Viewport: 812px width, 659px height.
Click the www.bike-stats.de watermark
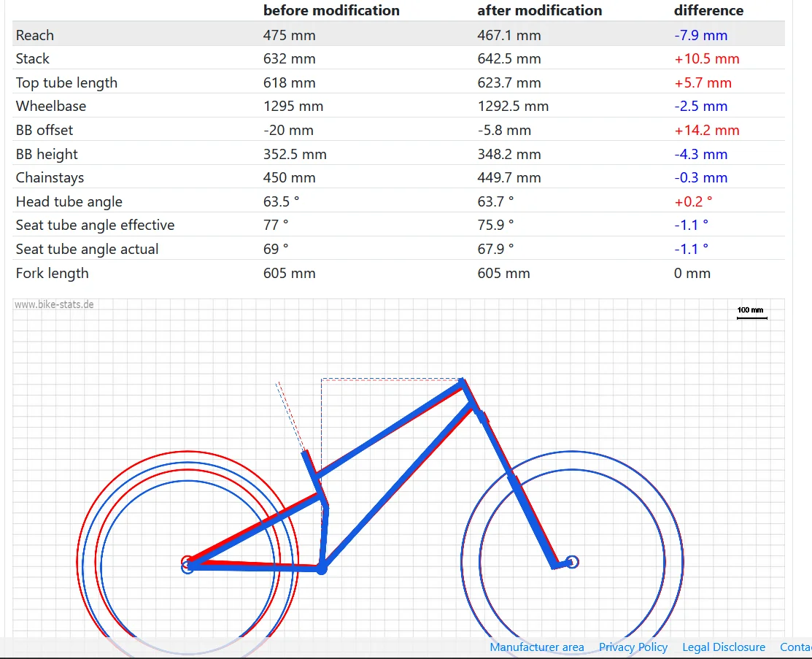[x=54, y=304]
